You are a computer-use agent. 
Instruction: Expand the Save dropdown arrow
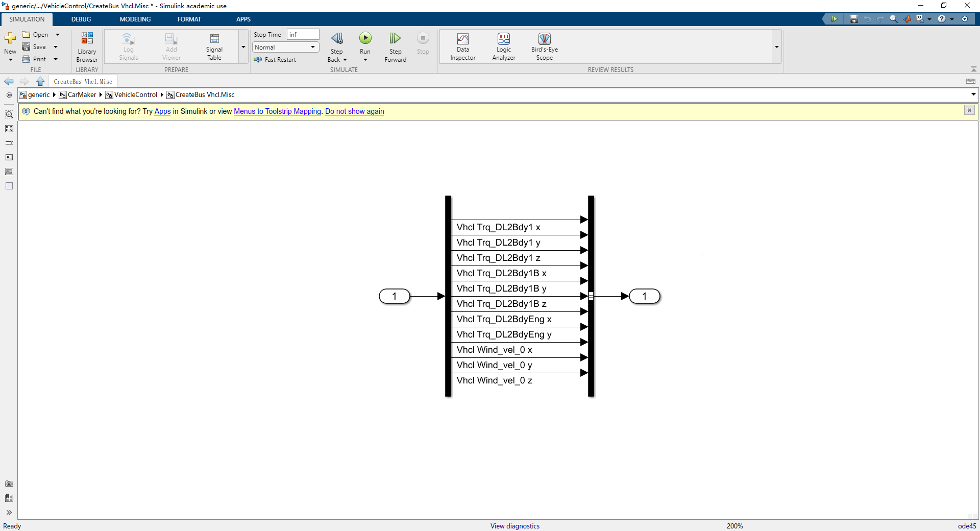coord(56,47)
